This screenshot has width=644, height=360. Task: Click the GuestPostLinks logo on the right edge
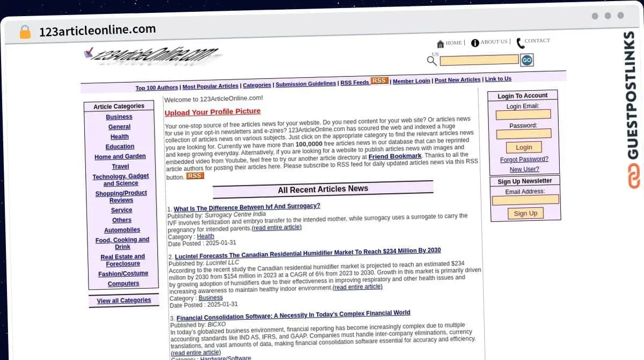[634, 110]
